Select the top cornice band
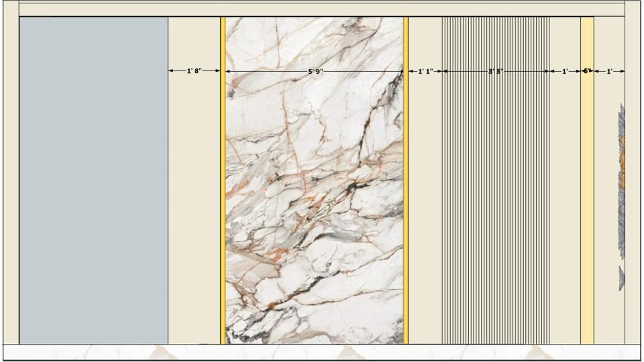Image resolution: width=644 pixels, height=362 pixels. tap(322, 9)
